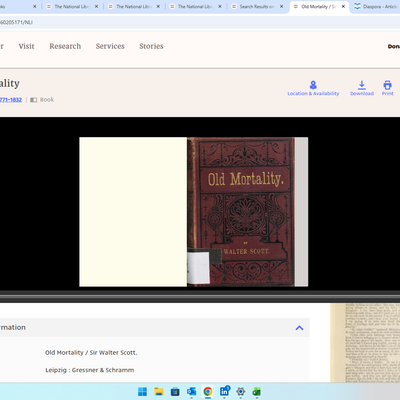Select the text 'Leipzig : Gressner & Schramm'
The image size is (400, 400).
[x=90, y=370]
